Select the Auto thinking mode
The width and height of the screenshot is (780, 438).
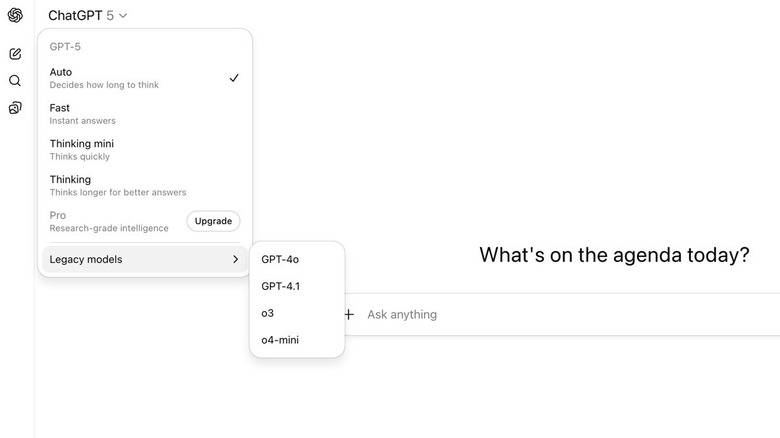pyautogui.click(x=145, y=78)
